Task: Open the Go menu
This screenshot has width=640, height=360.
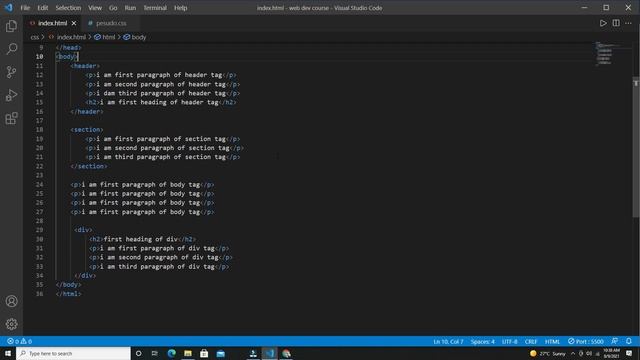Action: click(x=113, y=8)
